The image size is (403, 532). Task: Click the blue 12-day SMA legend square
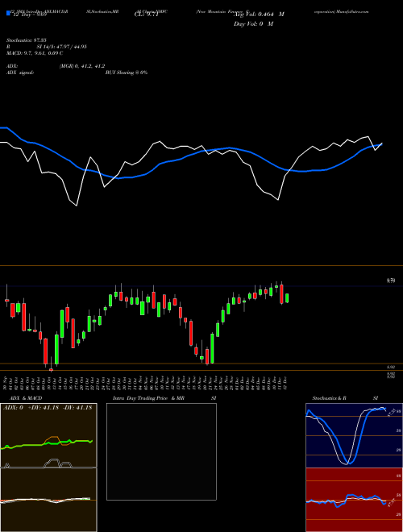pos(8,14)
